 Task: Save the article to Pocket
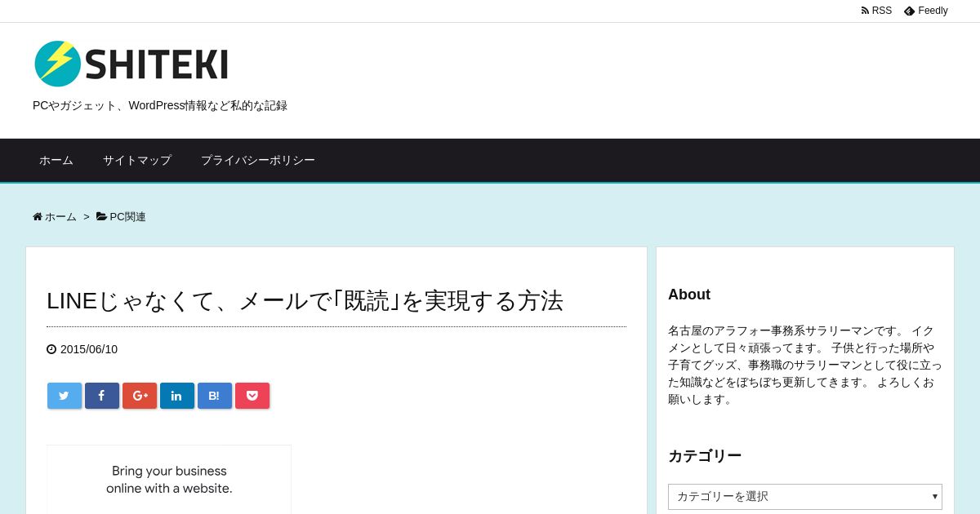coord(252,396)
